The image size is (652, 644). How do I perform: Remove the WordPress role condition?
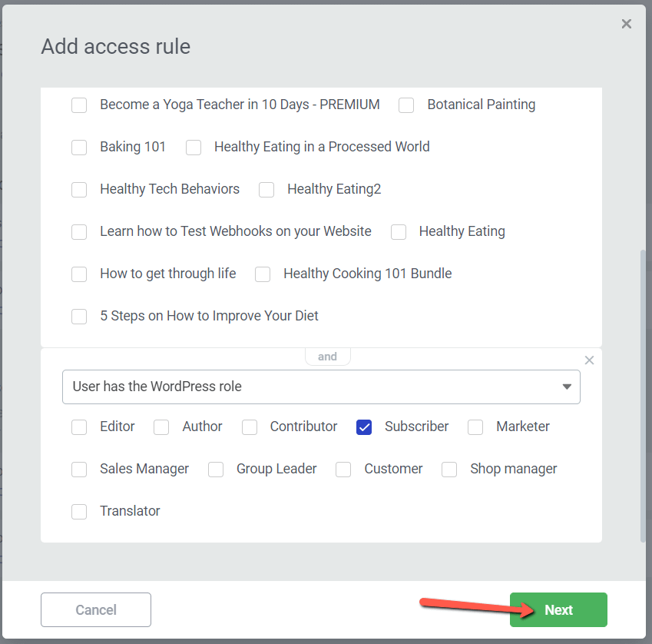pyautogui.click(x=589, y=360)
